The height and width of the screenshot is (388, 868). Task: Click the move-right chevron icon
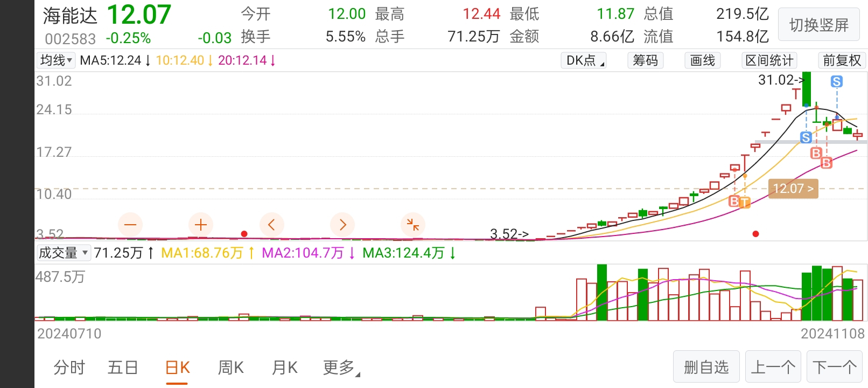click(x=342, y=224)
